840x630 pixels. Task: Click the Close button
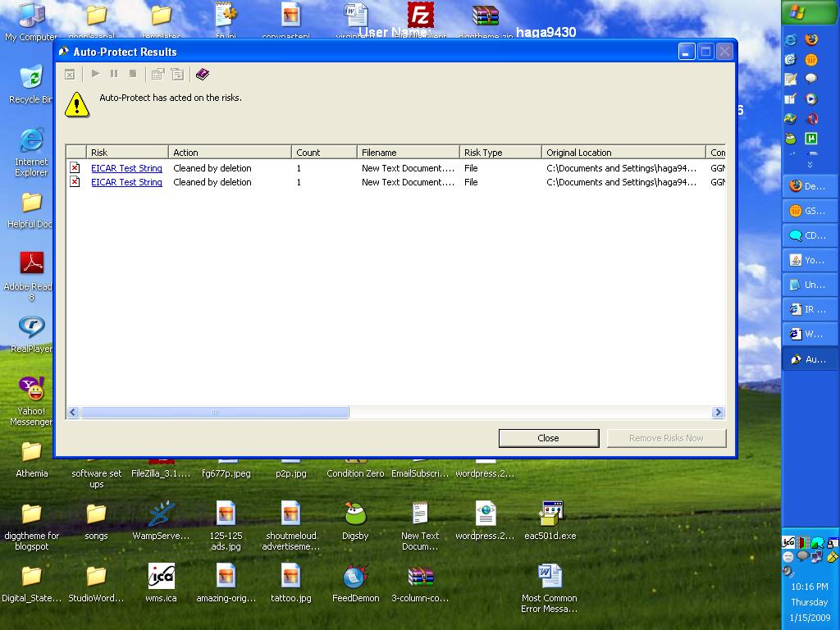pos(548,438)
